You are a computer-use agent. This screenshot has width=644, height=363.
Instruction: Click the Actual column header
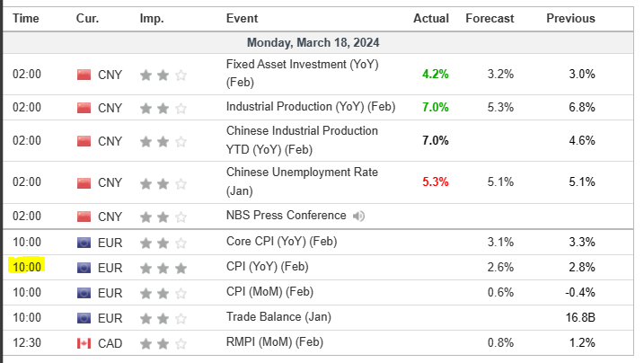(x=430, y=18)
